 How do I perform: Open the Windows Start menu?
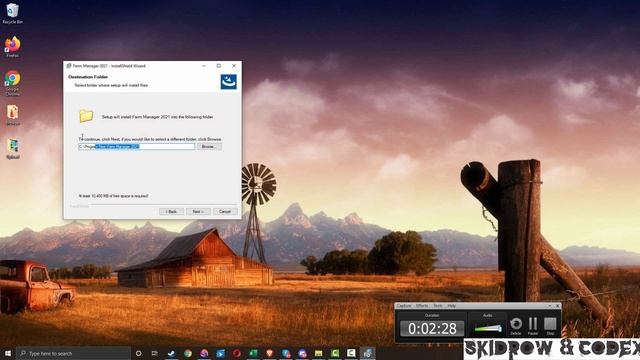coord(8,353)
